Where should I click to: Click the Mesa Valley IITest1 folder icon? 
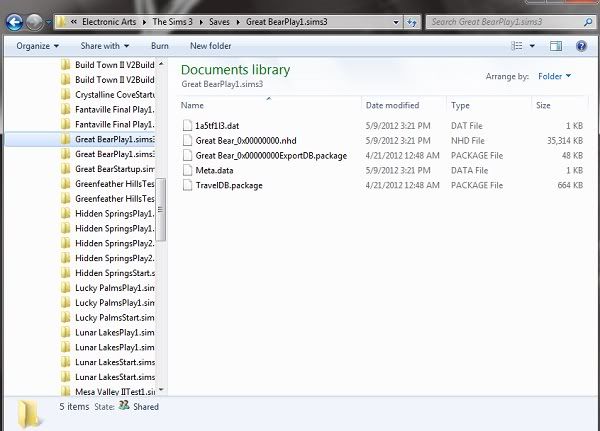65,392
